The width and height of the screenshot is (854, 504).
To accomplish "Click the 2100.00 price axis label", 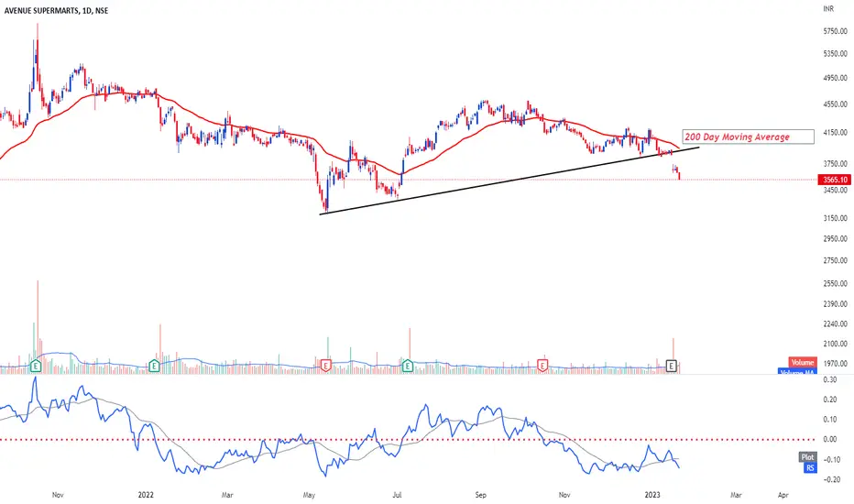I will 836,344.
